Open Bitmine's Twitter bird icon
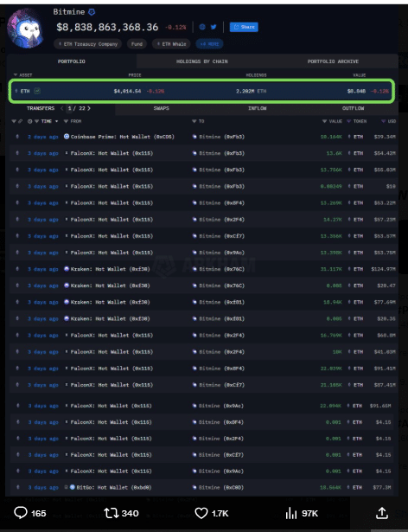This screenshot has height=532, width=408. click(x=214, y=27)
